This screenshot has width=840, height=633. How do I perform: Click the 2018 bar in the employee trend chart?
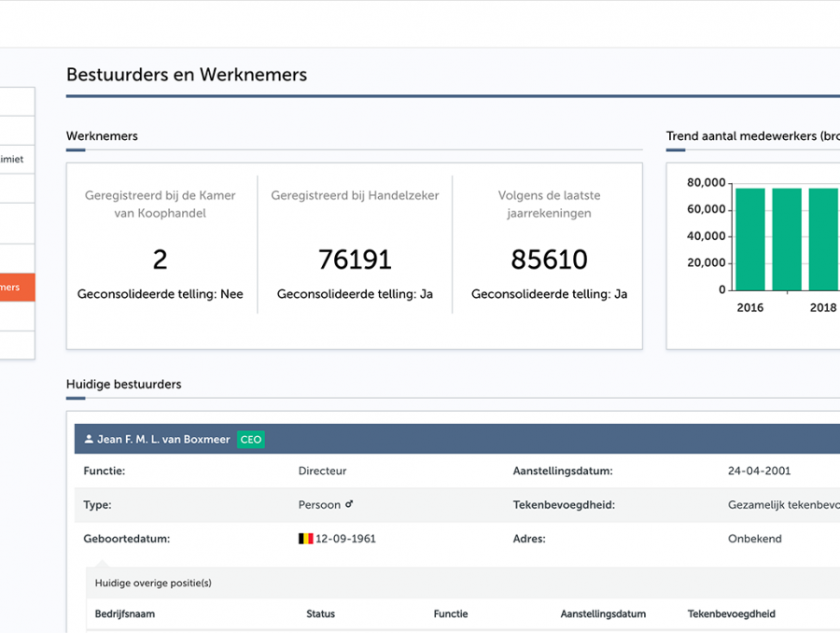click(823, 239)
